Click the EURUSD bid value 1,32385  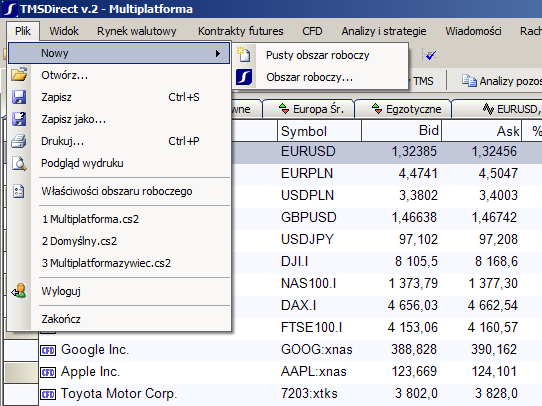[414, 151]
